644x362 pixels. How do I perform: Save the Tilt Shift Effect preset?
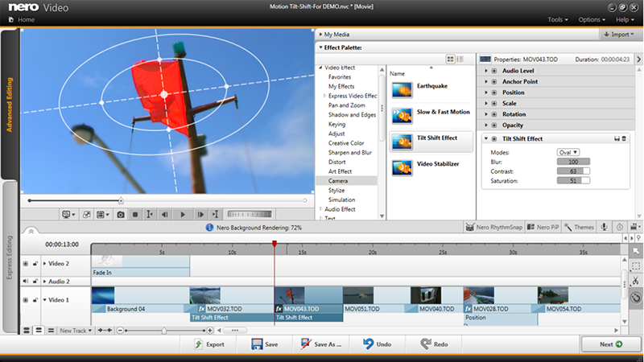pos(617,138)
